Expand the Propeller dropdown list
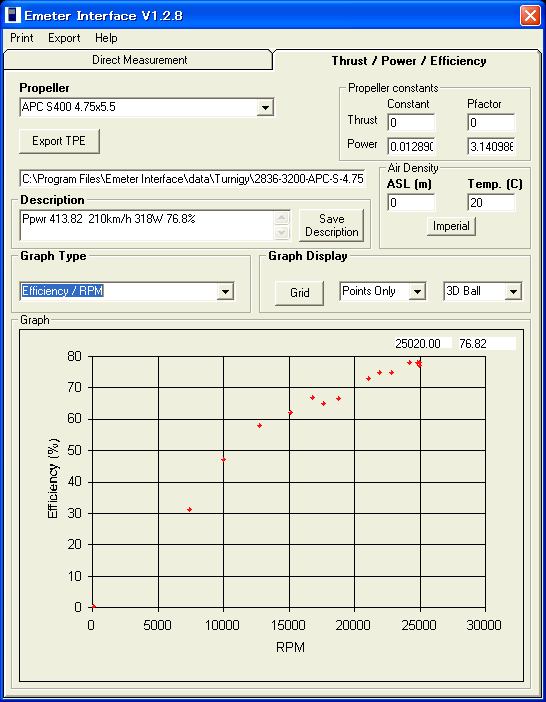 (x=265, y=107)
